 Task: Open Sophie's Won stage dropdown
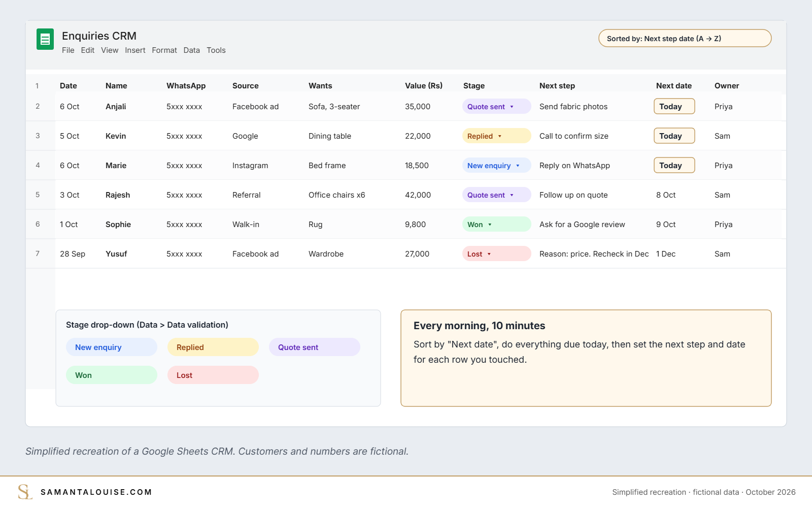point(496,225)
